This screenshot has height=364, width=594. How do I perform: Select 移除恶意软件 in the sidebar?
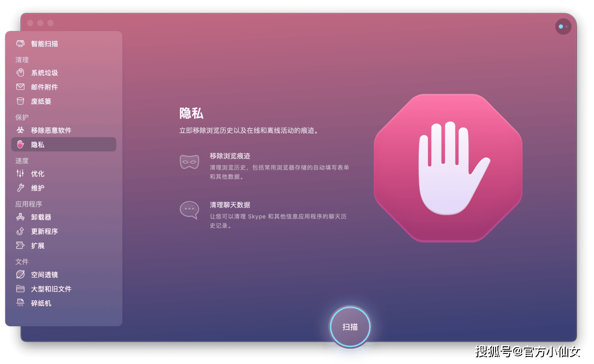click(64, 130)
